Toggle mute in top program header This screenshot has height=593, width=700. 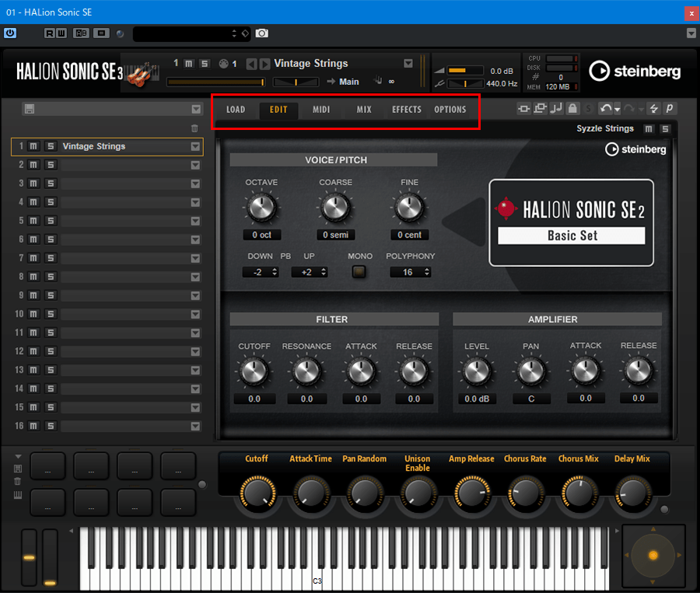189,64
